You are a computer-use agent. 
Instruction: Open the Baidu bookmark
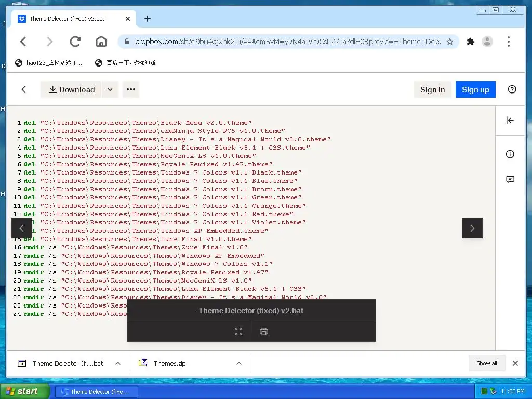[125, 63]
